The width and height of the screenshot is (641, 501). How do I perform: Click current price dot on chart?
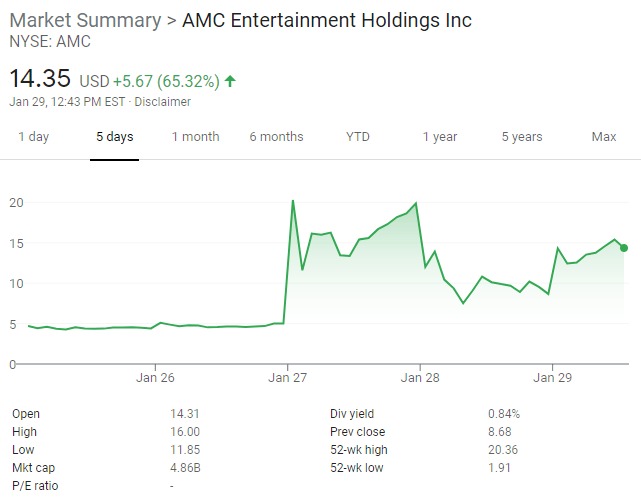(624, 248)
